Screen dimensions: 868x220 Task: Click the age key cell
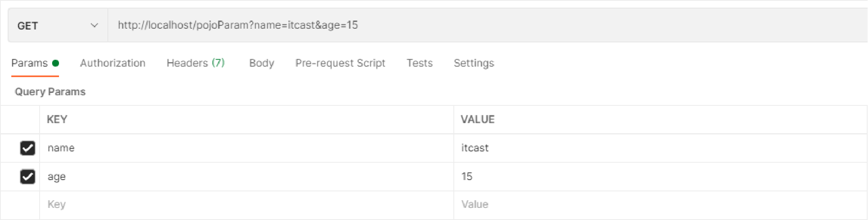(x=246, y=177)
